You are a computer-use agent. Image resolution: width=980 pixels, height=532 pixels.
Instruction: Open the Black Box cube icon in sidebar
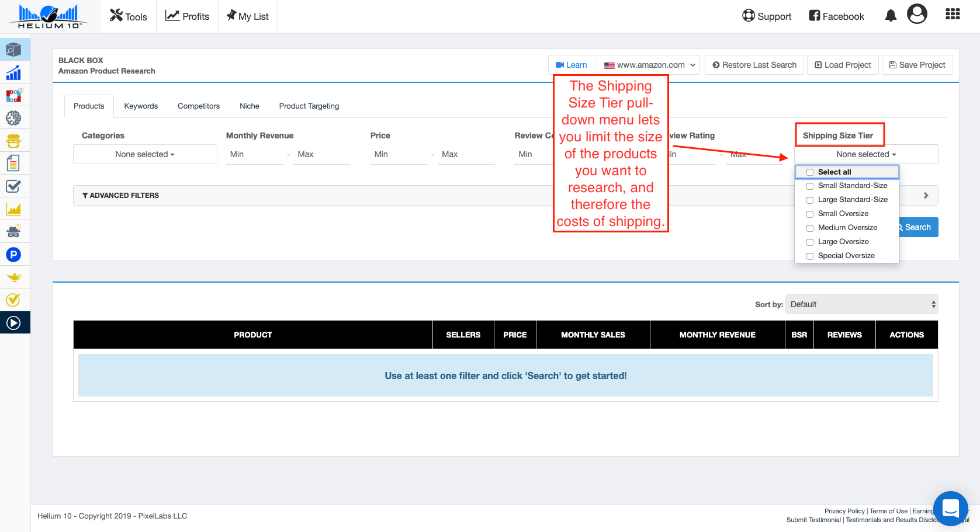[x=13, y=50]
